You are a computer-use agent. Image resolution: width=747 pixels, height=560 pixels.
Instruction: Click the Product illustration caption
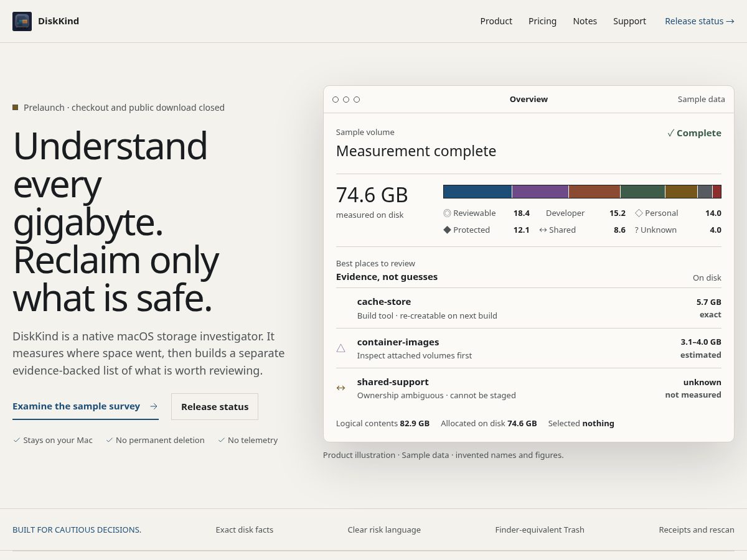coord(443,455)
